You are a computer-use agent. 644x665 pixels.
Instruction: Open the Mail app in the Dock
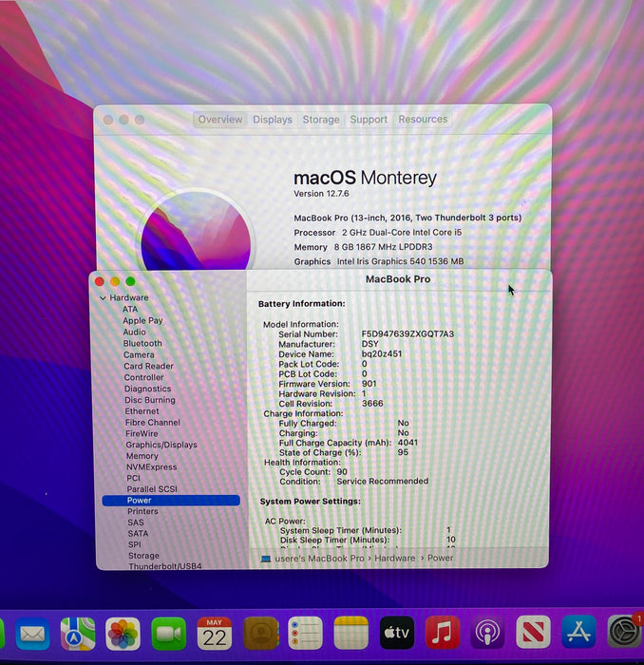32,634
